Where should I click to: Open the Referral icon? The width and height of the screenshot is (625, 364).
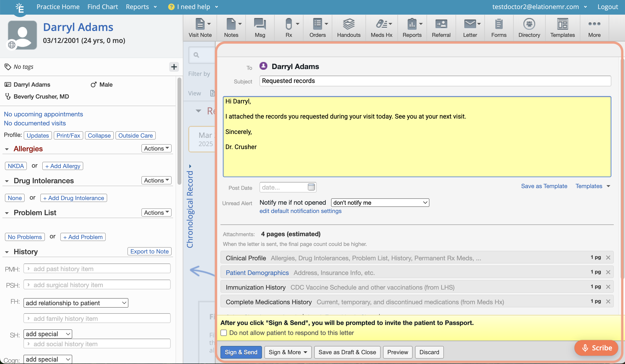(x=441, y=28)
